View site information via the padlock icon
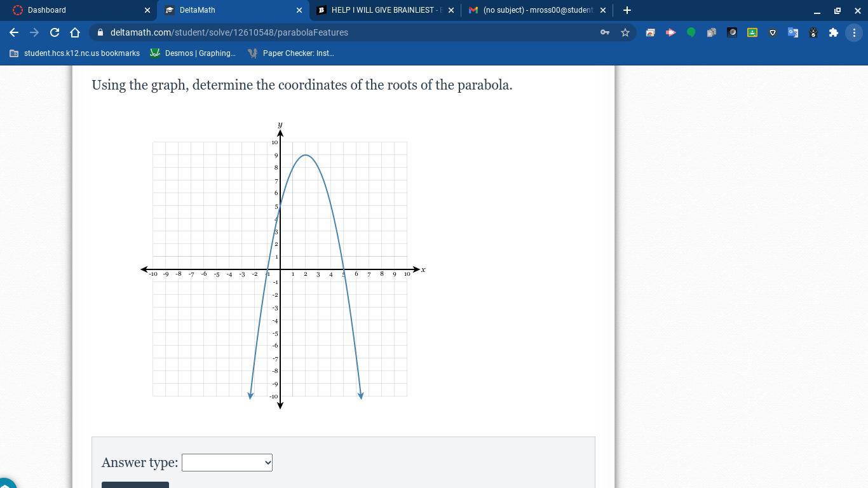This screenshot has height=488, width=868. pos(100,32)
